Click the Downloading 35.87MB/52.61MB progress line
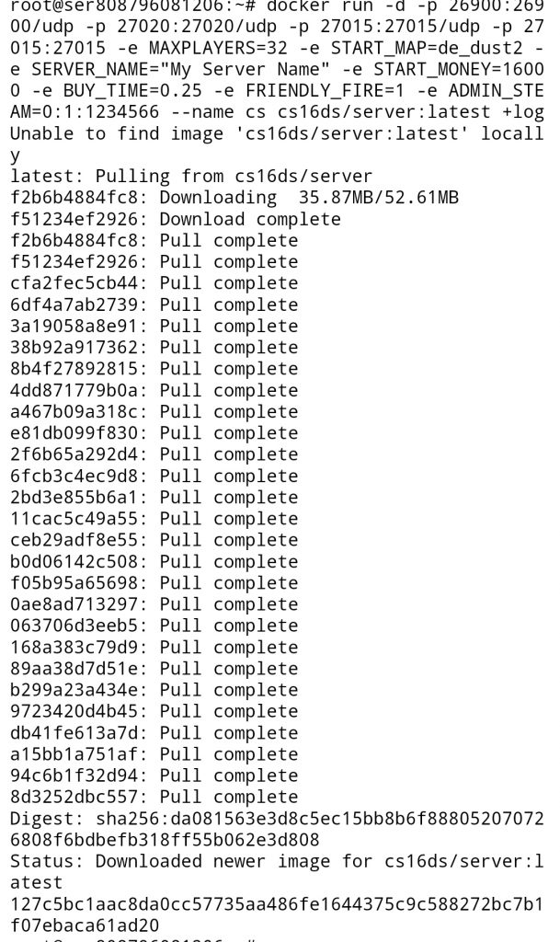Image resolution: width=560 pixels, height=942 pixels. point(234,198)
